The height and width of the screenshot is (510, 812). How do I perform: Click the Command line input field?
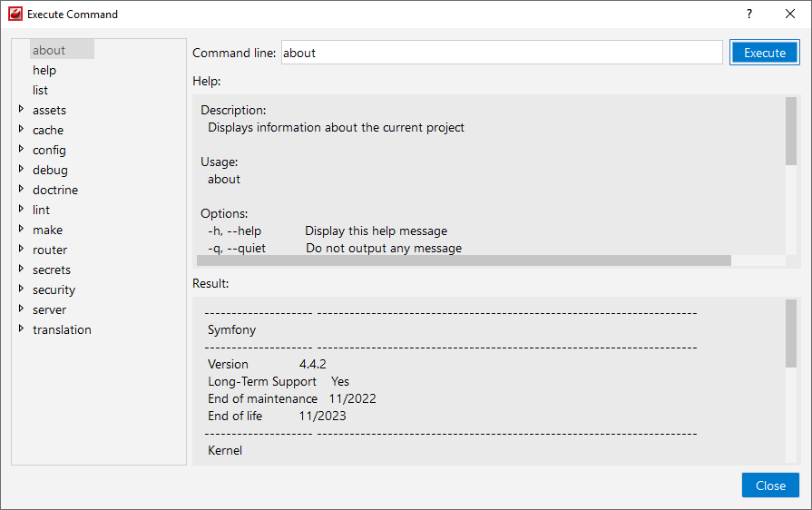click(502, 53)
